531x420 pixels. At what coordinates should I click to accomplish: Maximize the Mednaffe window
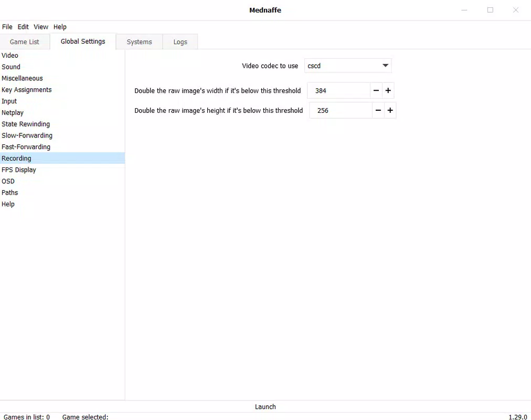pos(490,10)
